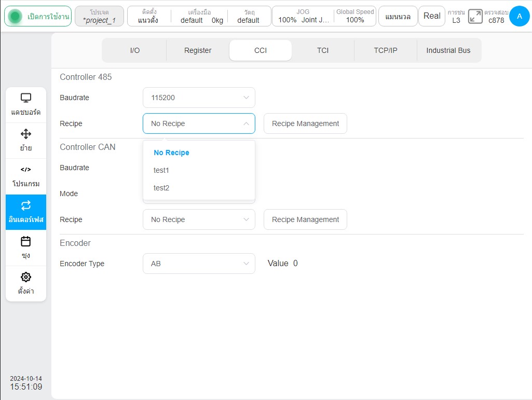Open the mounting installation setting
The width and height of the screenshot is (532, 400).
point(148,16)
